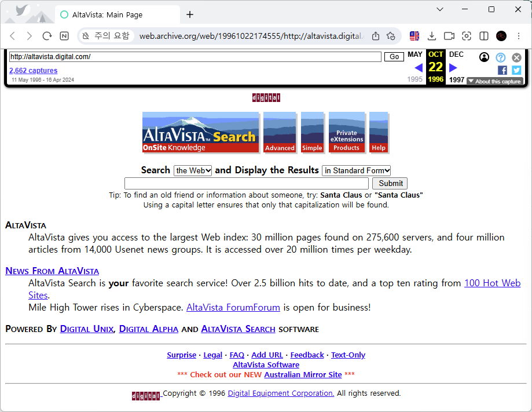The image size is (532, 412).
Task: Click the Add URL footer link
Action: tap(267, 355)
